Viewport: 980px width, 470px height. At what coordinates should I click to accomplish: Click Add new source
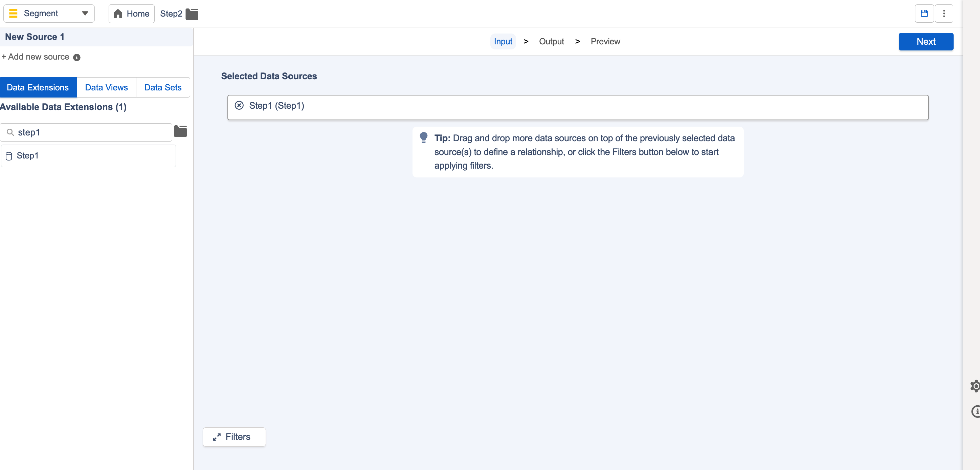[x=36, y=57]
